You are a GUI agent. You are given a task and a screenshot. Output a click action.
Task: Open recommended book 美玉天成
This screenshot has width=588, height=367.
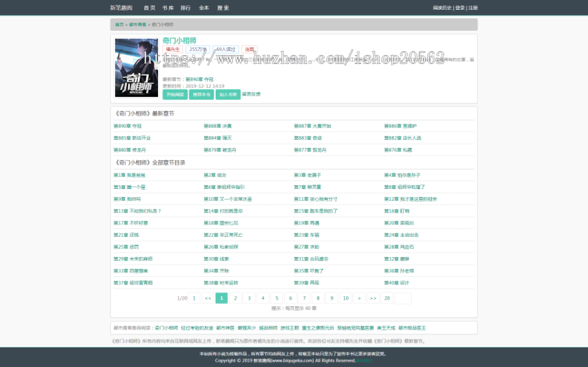(386, 328)
